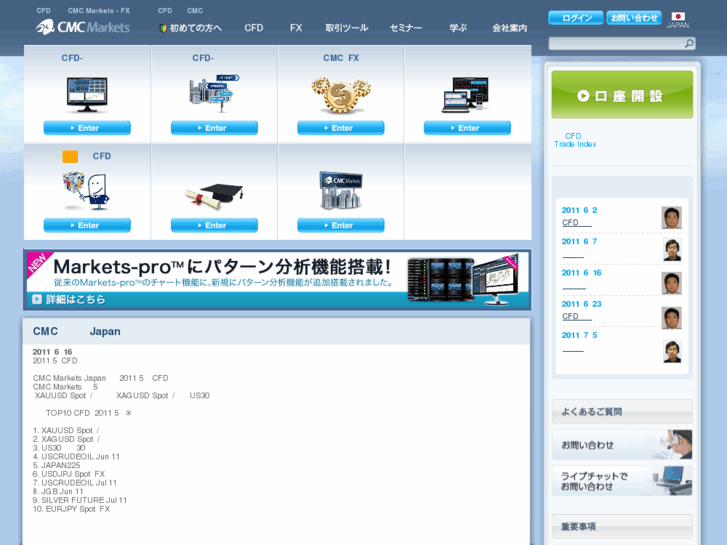Click Enter under the trading monitor
727x545 pixels.
coord(87,128)
